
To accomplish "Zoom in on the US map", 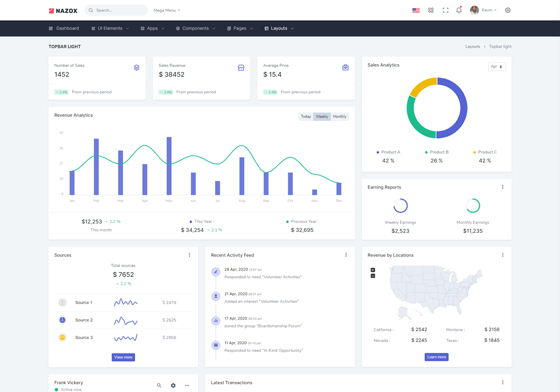I will pyautogui.click(x=373, y=270).
